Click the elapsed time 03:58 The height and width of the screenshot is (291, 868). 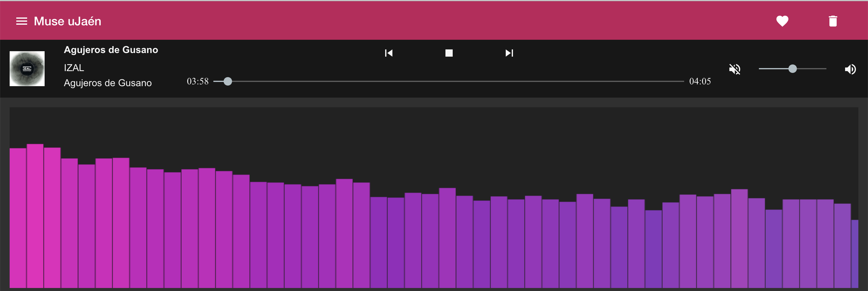[198, 81]
